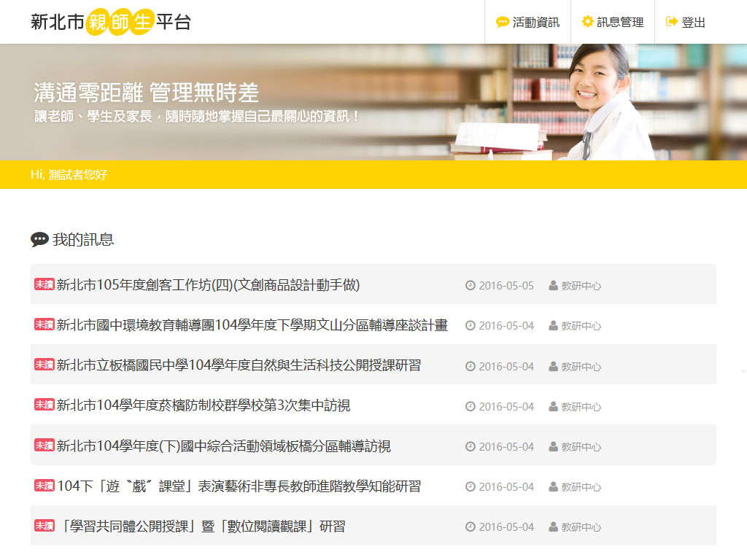Click 教研中心 on 環境教育輔導團 row
Screen dimensions: 747x560
click(581, 326)
